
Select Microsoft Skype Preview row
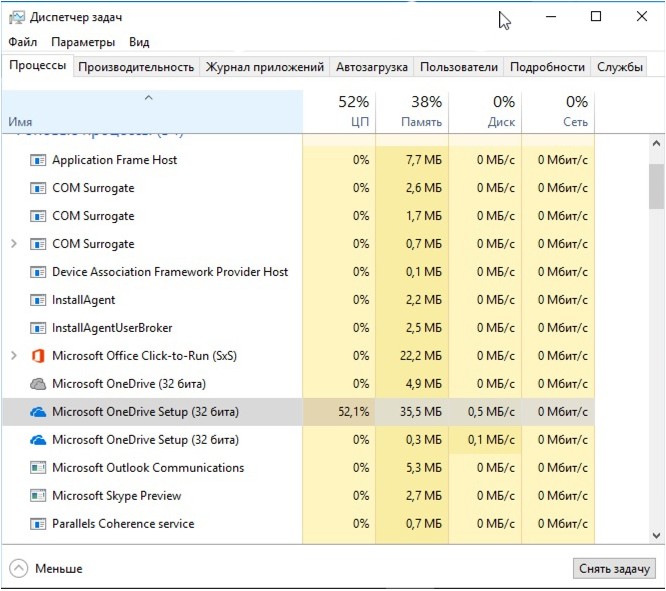coord(298,496)
